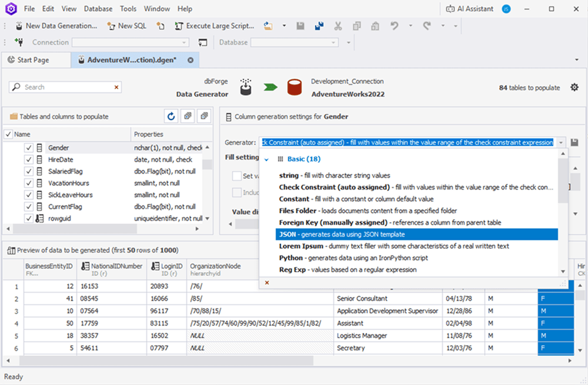588x385 pixels.
Task: Select the Reg Exp generator option
Action: tap(417, 270)
